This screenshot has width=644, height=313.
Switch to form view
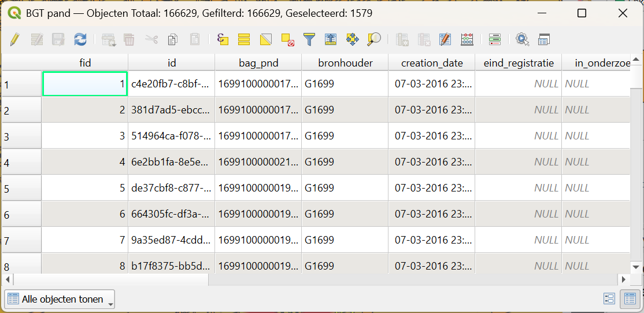(x=609, y=299)
